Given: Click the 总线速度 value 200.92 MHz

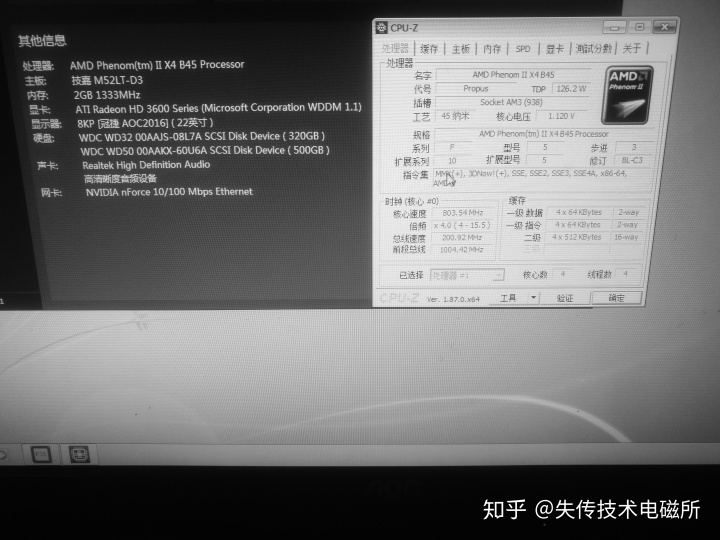Looking at the screenshot, I should coord(461,238).
